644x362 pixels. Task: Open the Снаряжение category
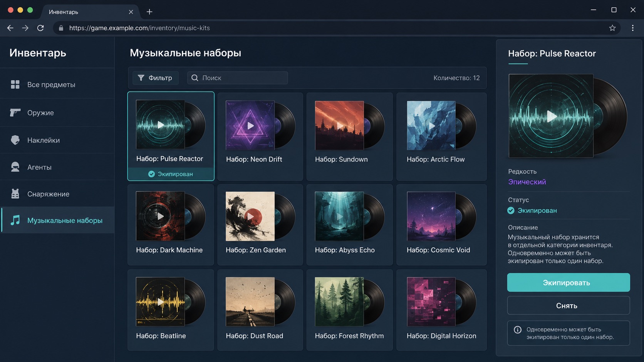coord(57,194)
